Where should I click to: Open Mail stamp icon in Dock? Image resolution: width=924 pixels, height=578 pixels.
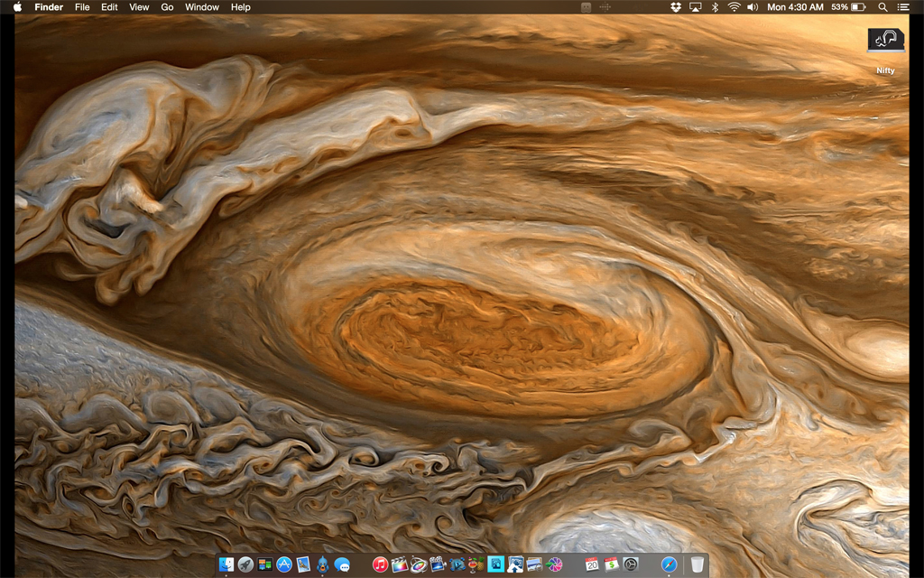click(303, 564)
